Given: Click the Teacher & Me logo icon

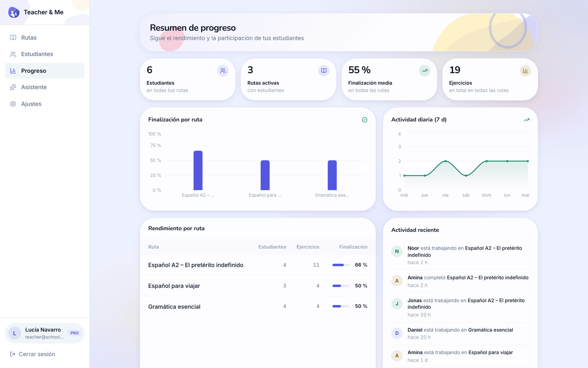Looking at the screenshot, I should (14, 12).
